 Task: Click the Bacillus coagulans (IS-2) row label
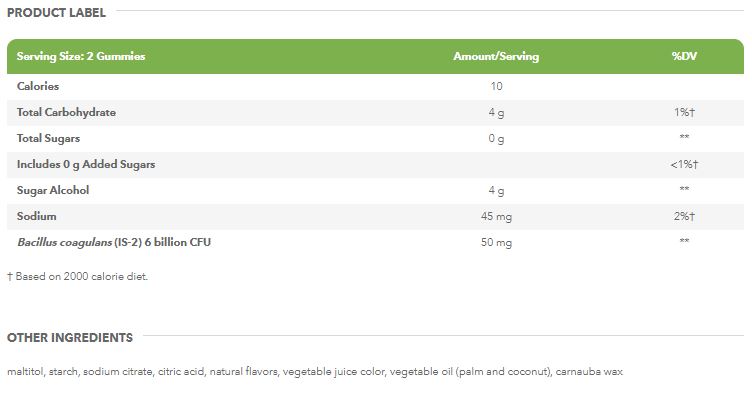114,242
